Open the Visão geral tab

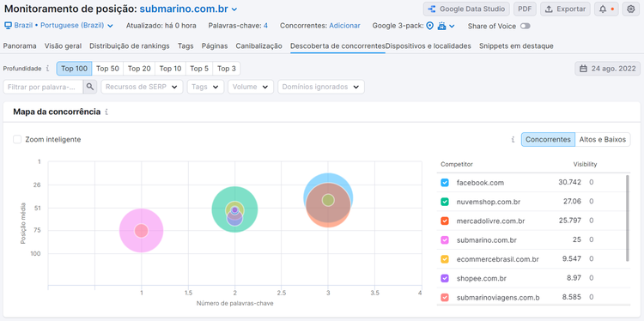63,46
